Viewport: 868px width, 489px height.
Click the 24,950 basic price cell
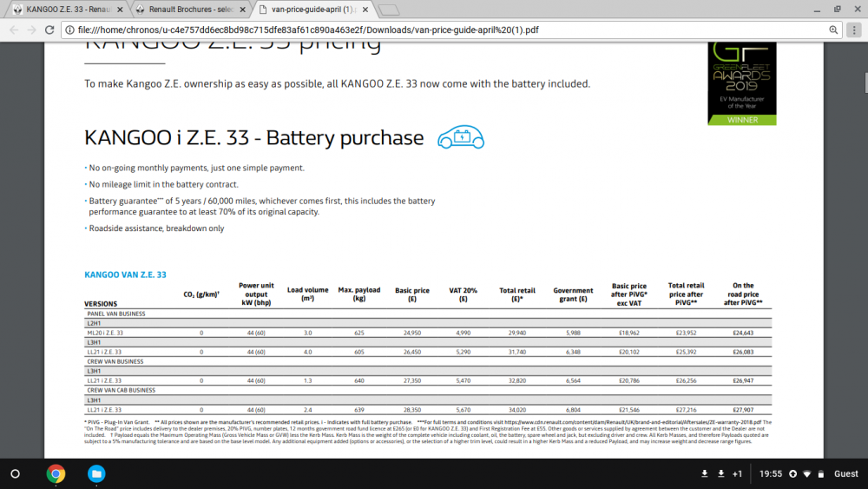pos(411,333)
